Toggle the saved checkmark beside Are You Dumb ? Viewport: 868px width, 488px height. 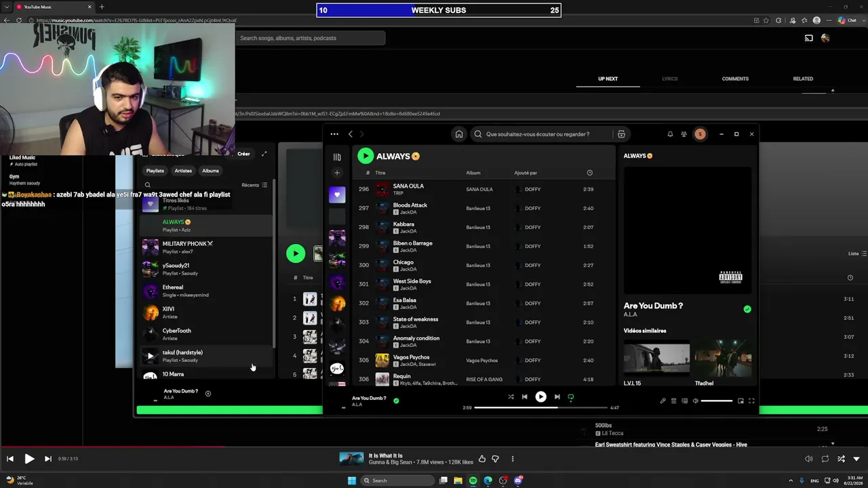[396, 401]
